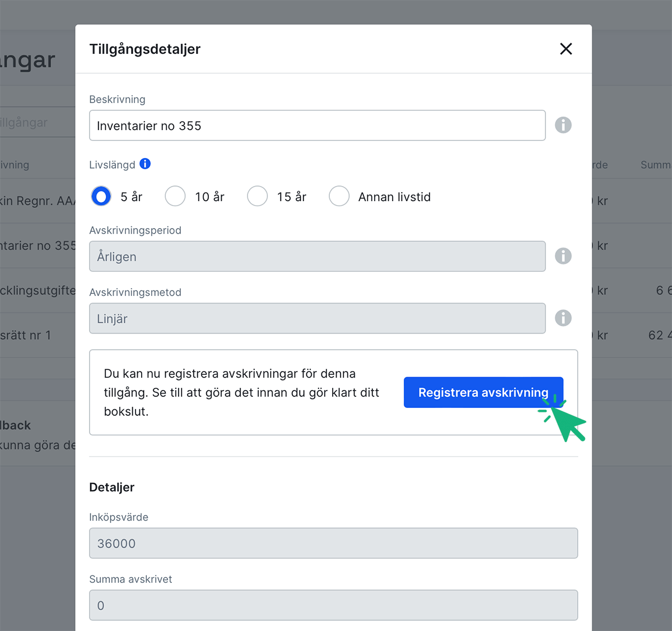Click inside the Beskrivning text input
The width and height of the screenshot is (672, 631).
pos(318,125)
